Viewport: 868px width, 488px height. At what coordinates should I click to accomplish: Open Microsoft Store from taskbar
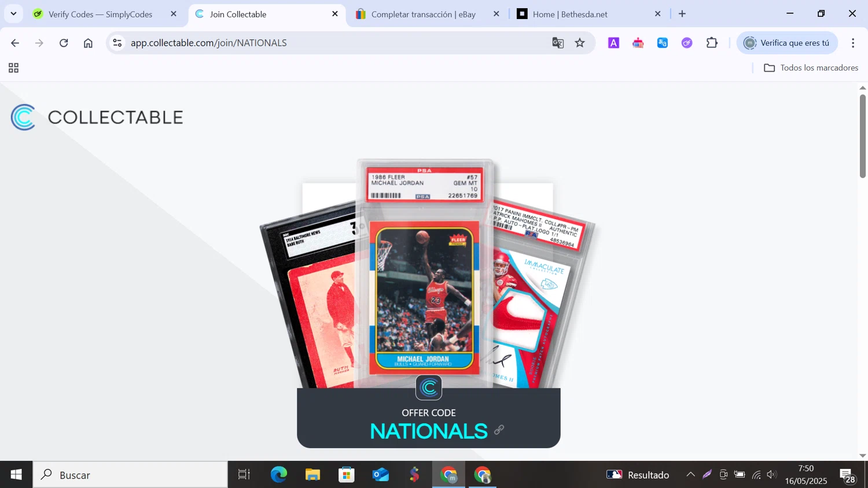347,475
